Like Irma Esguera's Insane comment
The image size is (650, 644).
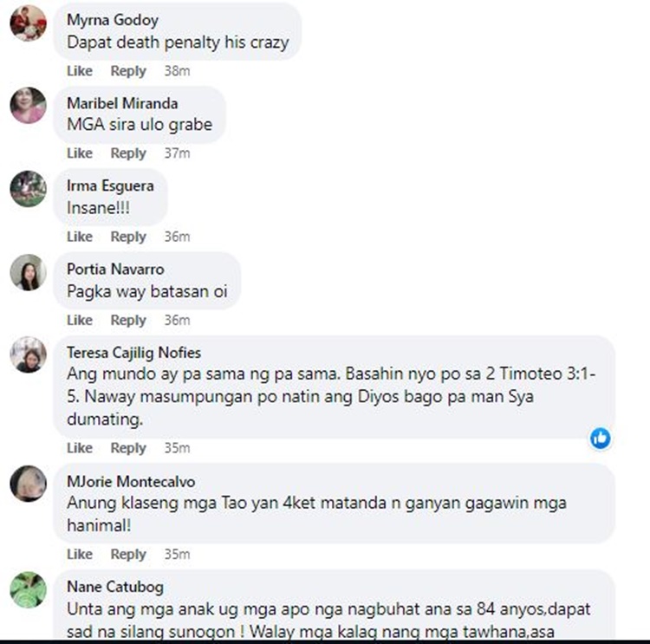(x=80, y=237)
